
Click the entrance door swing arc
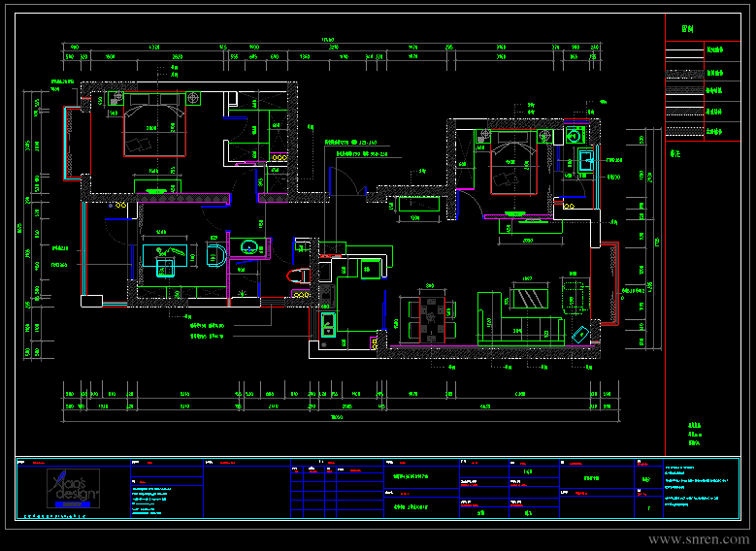(345, 180)
